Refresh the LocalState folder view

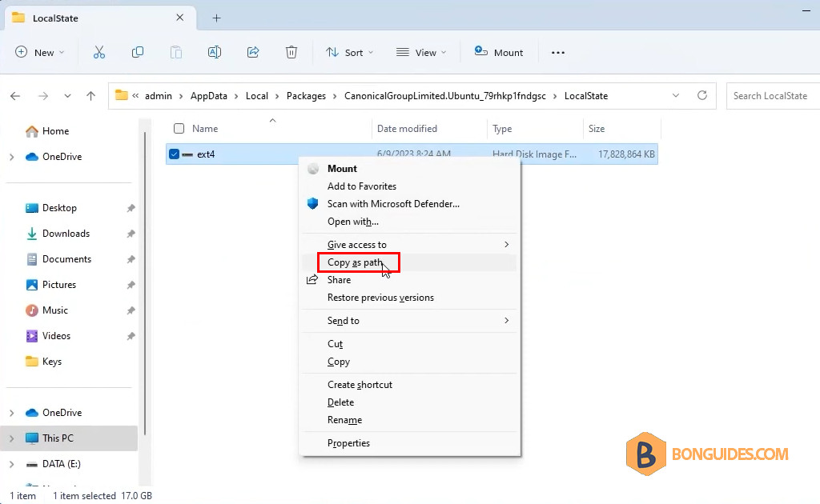click(702, 95)
